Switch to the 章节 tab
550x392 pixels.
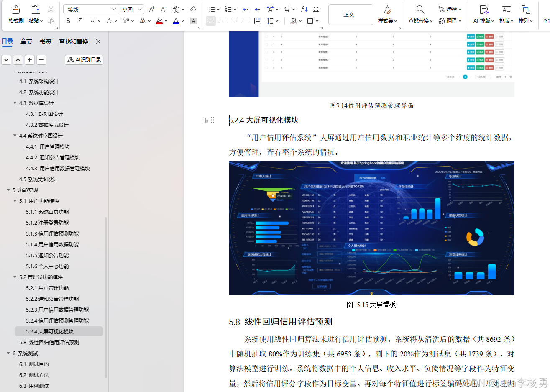coord(26,41)
